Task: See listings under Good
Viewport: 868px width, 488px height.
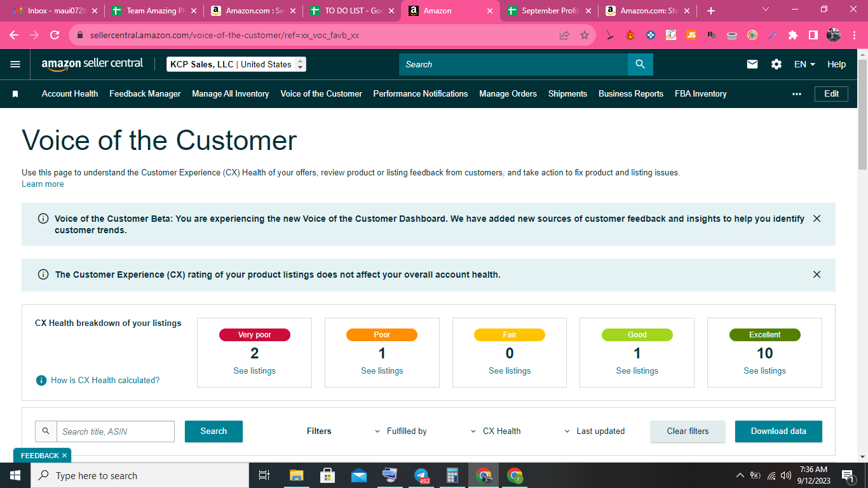Action: click(637, 371)
